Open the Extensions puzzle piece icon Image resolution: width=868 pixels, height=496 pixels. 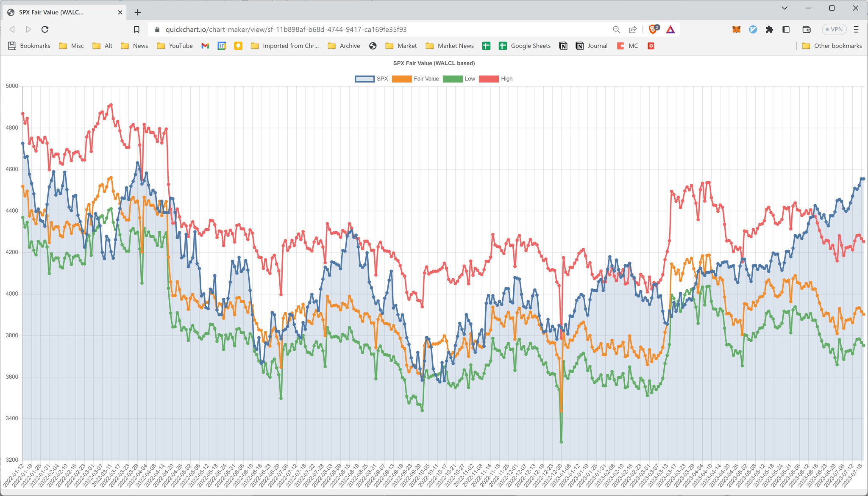click(769, 29)
